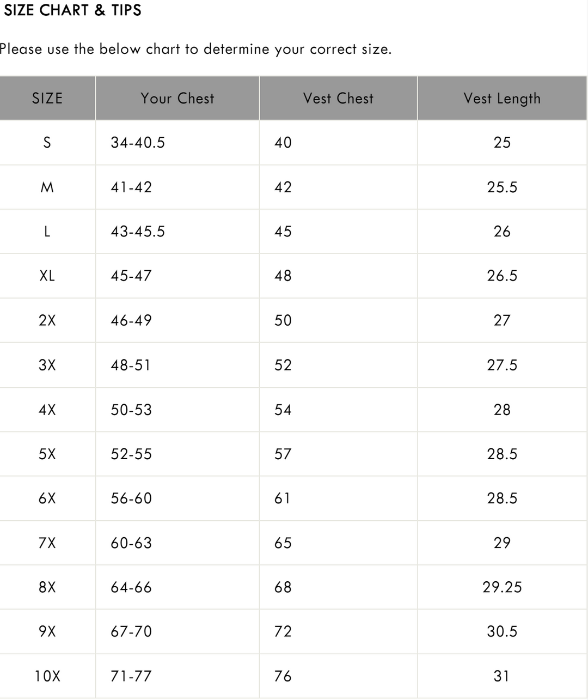Select the 71-77 chest range
588x700 pixels.
pyautogui.click(x=131, y=677)
